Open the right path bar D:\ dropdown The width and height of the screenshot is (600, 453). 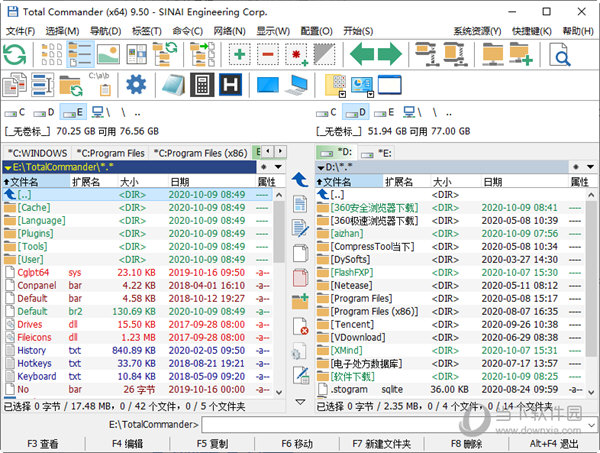click(x=321, y=168)
